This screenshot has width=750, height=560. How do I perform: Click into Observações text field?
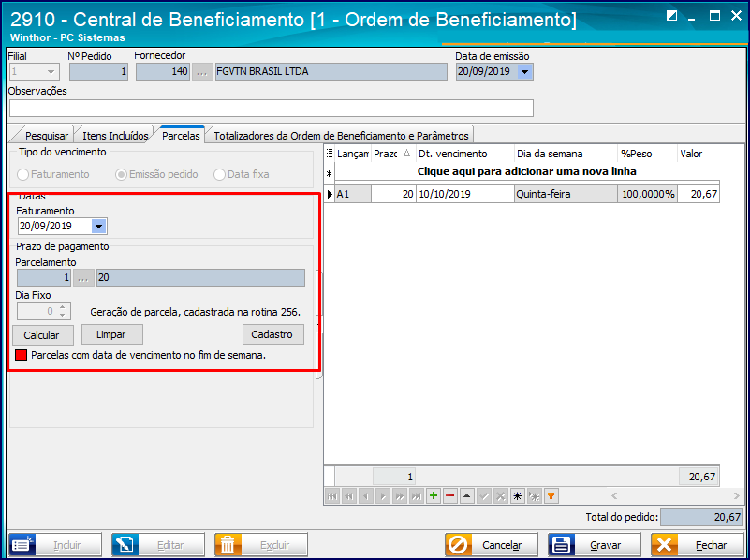(272, 108)
